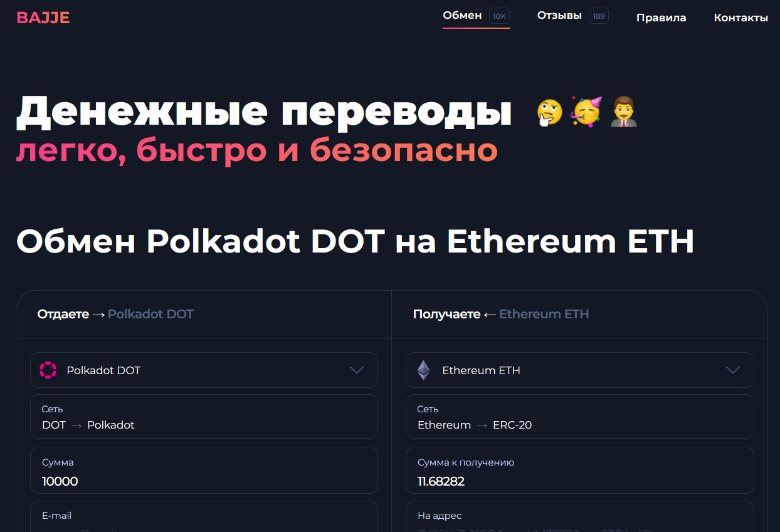Click the легко, быстро и безопасно subtitle
The height and width of the screenshot is (532, 780).
pyautogui.click(x=257, y=151)
